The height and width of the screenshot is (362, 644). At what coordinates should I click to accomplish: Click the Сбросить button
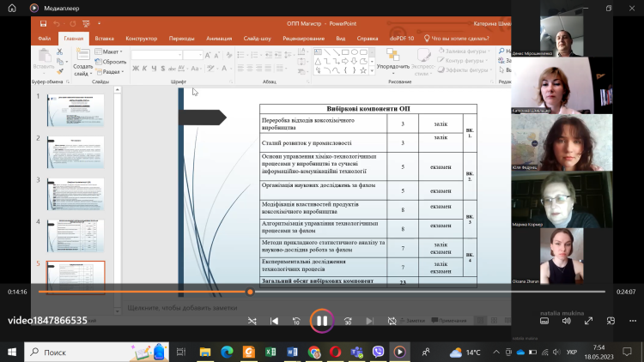point(113,62)
